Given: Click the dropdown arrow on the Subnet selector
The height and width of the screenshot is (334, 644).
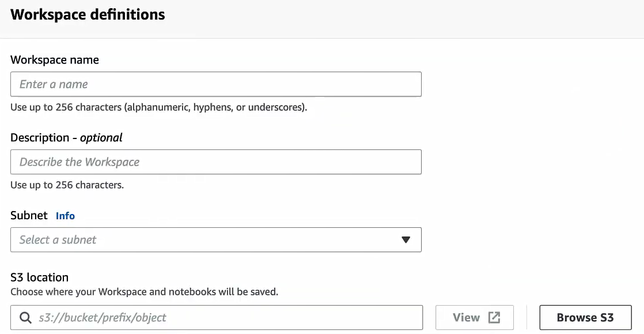Looking at the screenshot, I should (407, 239).
